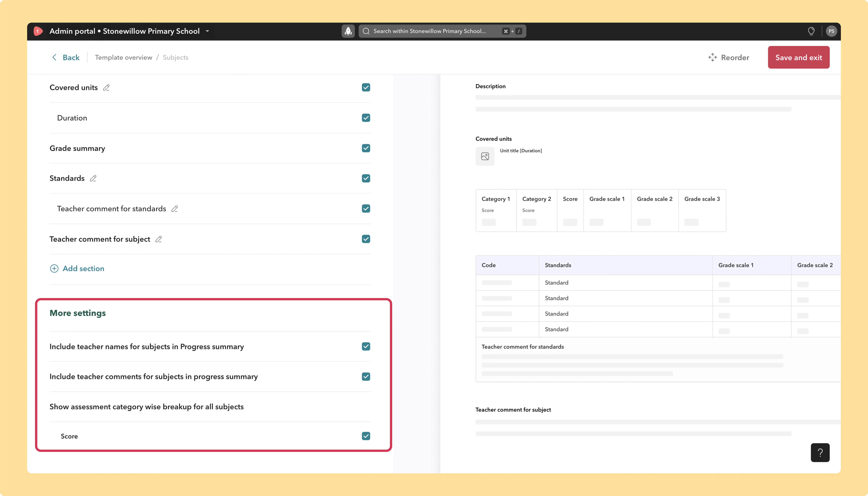Click the lightbulb tips icon
The image size is (868, 496).
click(811, 31)
